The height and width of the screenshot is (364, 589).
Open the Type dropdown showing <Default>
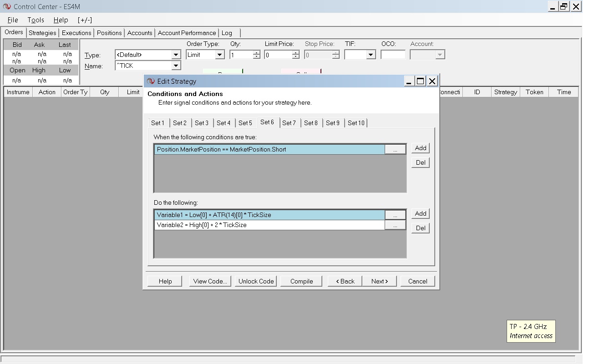[x=176, y=55]
